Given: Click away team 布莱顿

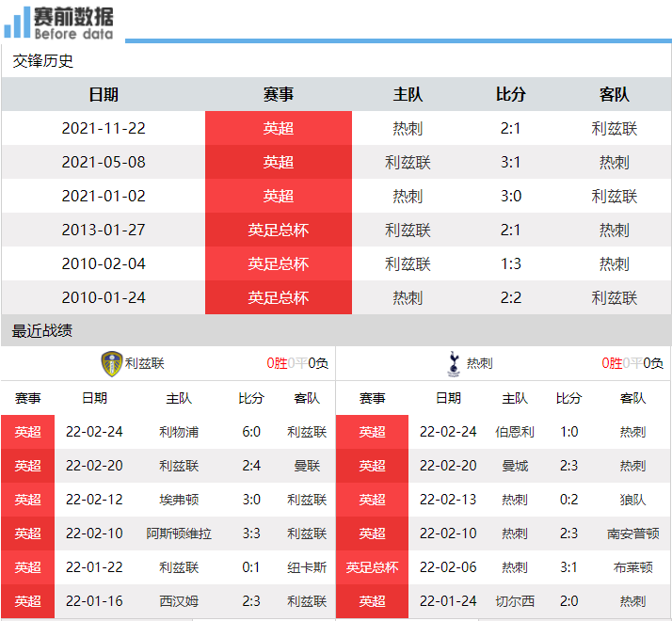Looking at the screenshot, I should (x=632, y=567).
